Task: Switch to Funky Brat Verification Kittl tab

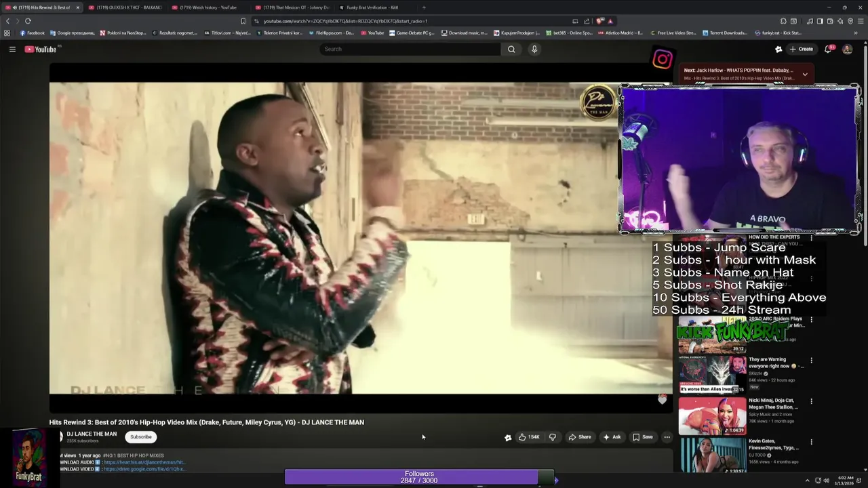Action: [375, 7]
